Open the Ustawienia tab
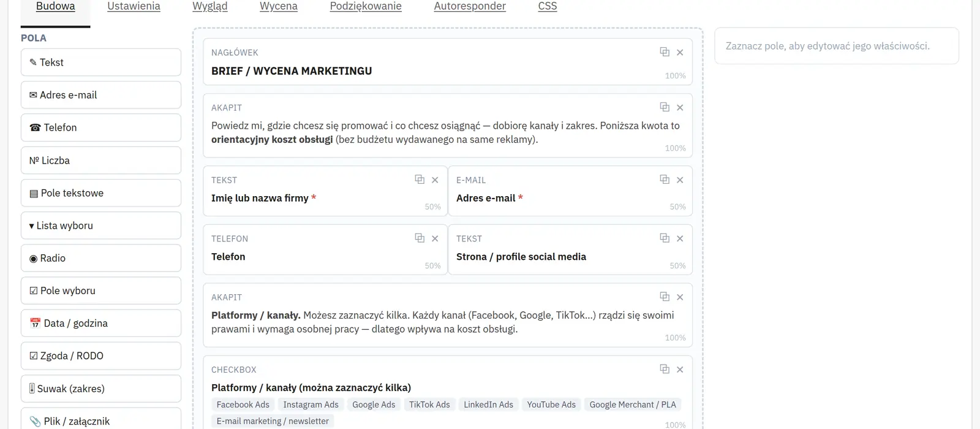 pyautogui.click(x=134, y=7)
